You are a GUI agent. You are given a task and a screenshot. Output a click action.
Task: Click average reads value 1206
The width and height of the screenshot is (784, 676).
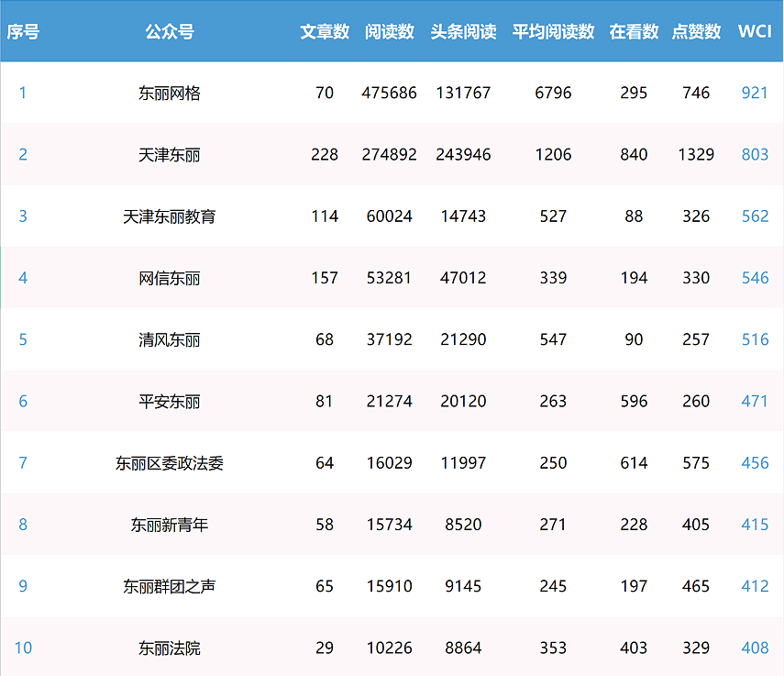[x=553, y=154]
